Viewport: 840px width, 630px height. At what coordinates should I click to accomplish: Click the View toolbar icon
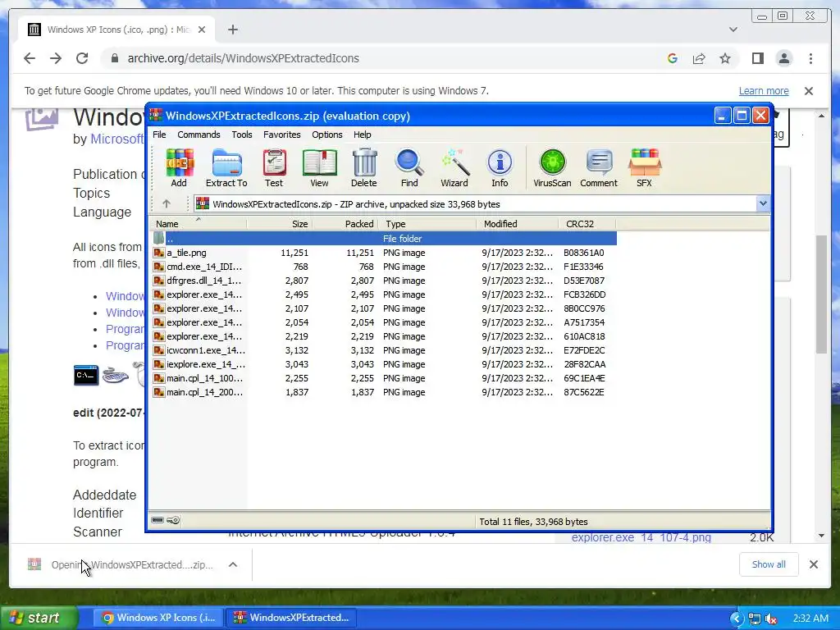coord(319,167)
